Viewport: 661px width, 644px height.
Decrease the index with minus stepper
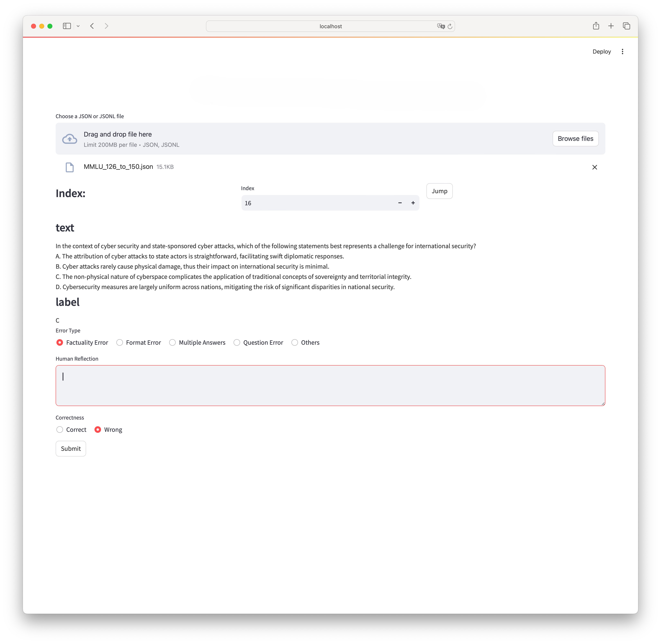click(x=400, y=203)
